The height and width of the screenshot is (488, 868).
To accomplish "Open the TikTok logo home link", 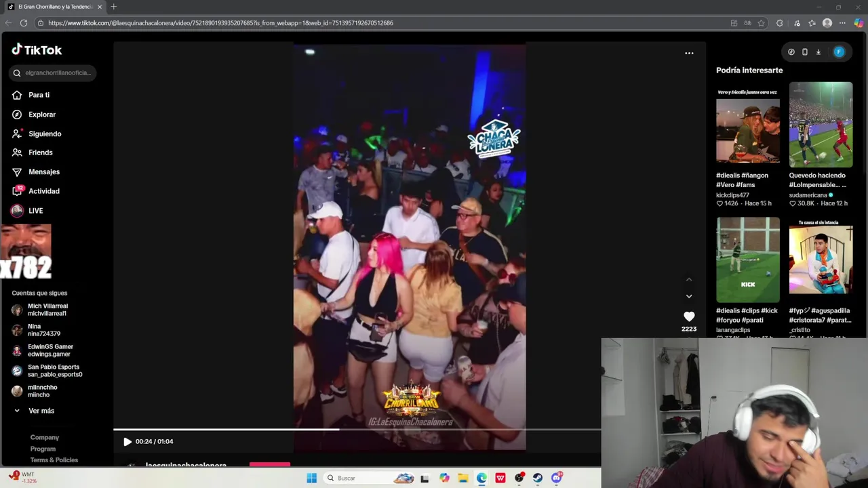I will 37,49.
